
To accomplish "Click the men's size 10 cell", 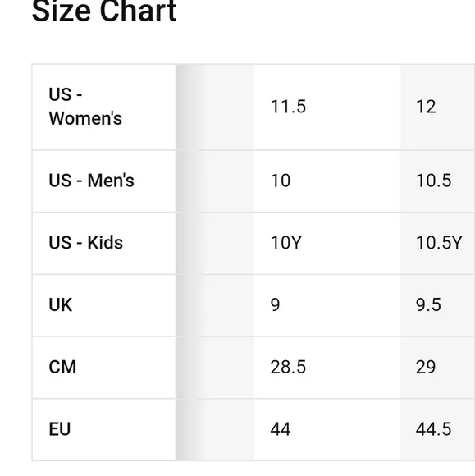I will click(327, 181).
